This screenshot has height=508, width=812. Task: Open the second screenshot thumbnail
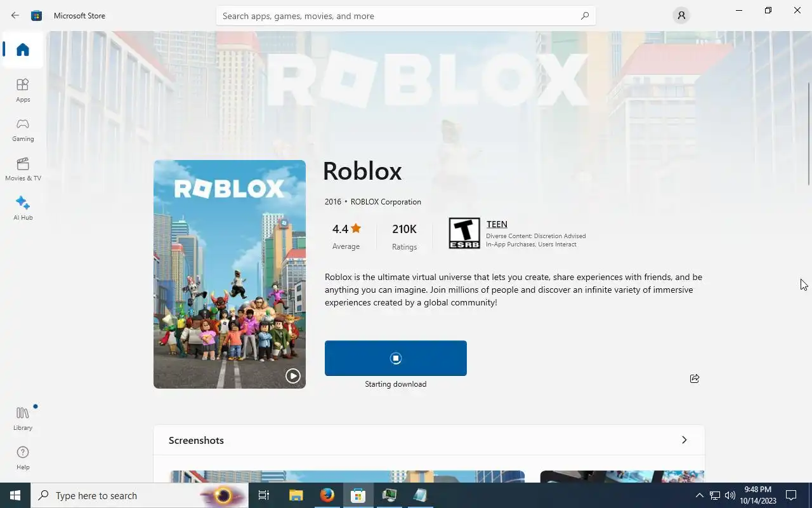622,476
